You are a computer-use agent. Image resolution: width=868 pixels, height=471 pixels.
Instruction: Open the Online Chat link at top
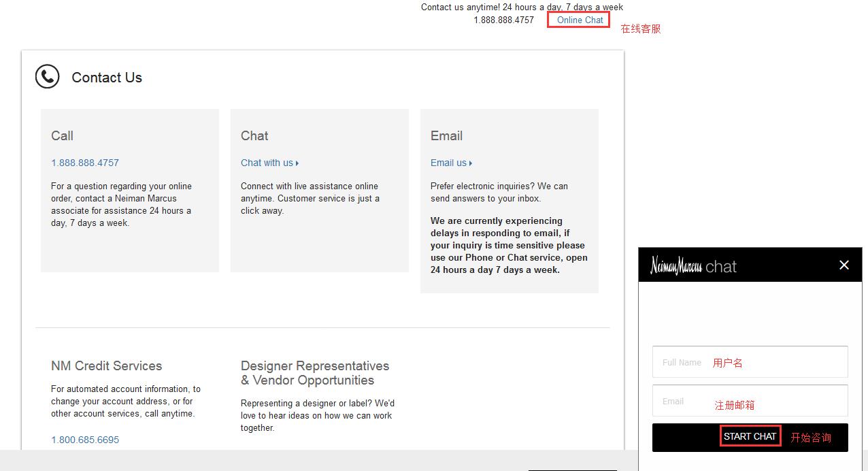coord(580,20)
